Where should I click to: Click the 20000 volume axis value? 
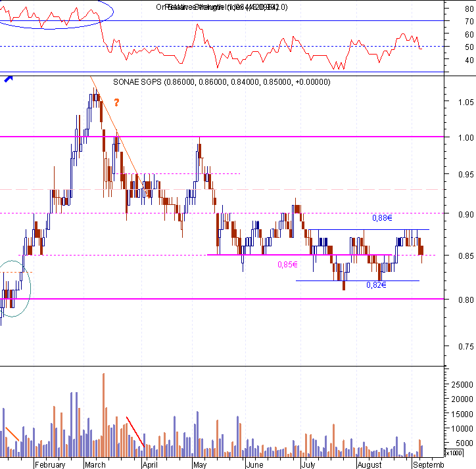tap(462, 399)
